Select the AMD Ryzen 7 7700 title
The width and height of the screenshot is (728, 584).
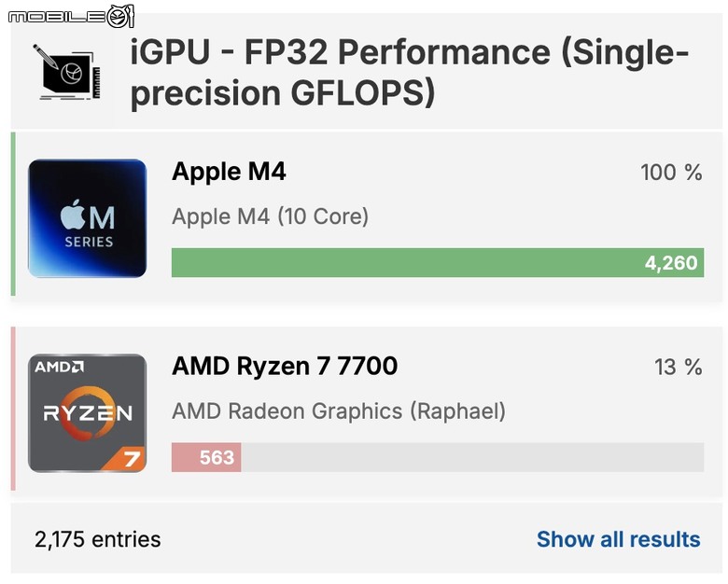click(285, 367)
